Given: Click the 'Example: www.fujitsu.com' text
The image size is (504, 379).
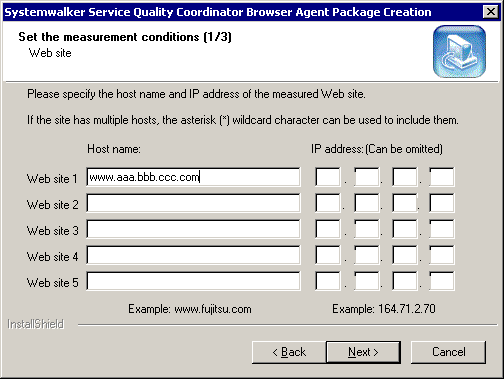Looking at the screenshot, I should coord(190,309).
